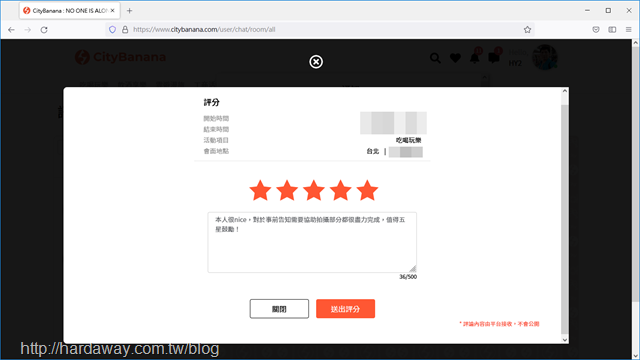Click the 台北 location text
This screenshot has width=640, height=360.
pos(373,151)
